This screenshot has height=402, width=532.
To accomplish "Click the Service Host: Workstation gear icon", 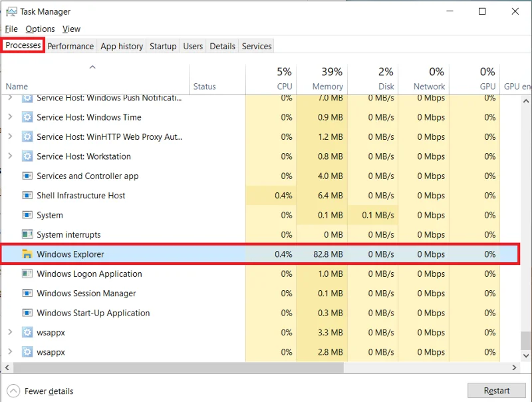I will point(27,156).
